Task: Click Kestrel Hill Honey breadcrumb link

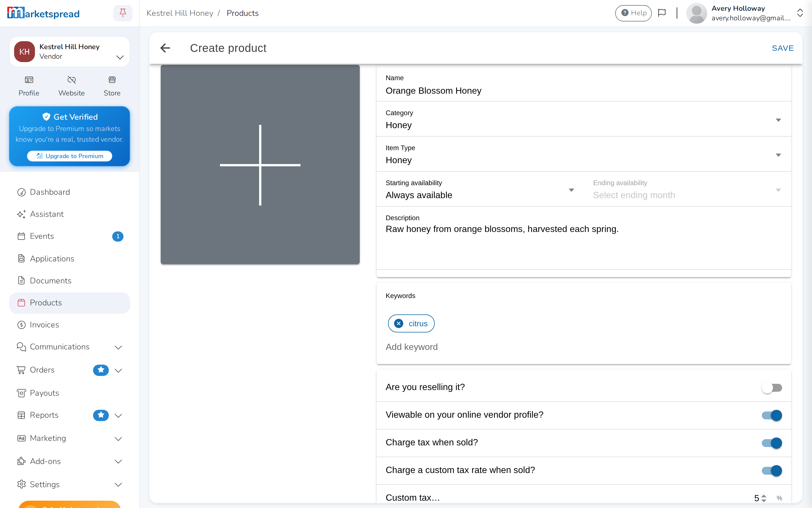Action: [180, 13]
